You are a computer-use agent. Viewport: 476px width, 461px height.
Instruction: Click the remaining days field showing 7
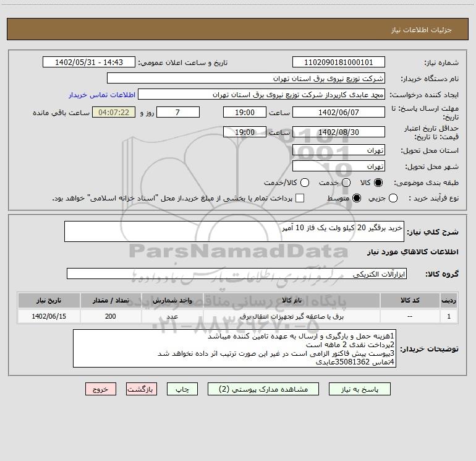click(x=178, y=112)
